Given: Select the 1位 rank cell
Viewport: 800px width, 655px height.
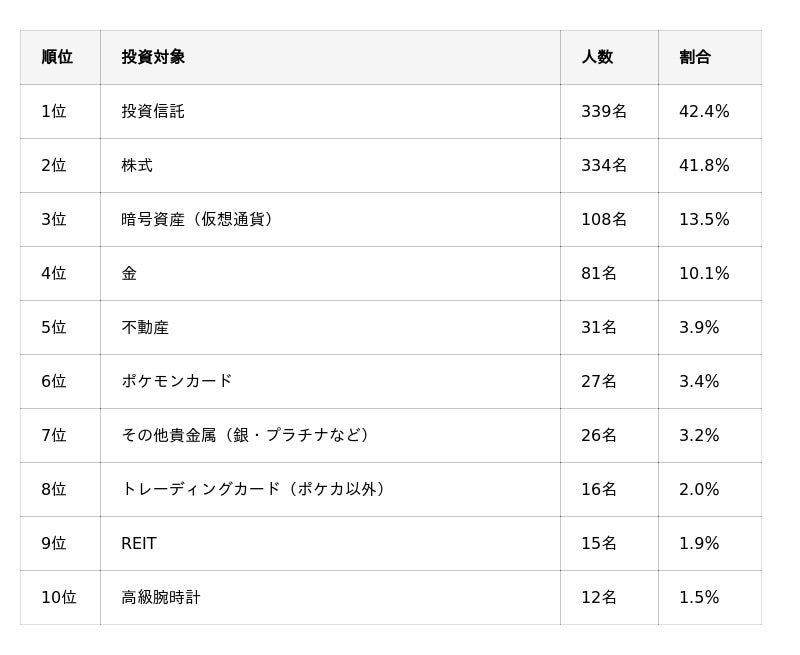Looking at the screenshot, I should coord(54,111).
